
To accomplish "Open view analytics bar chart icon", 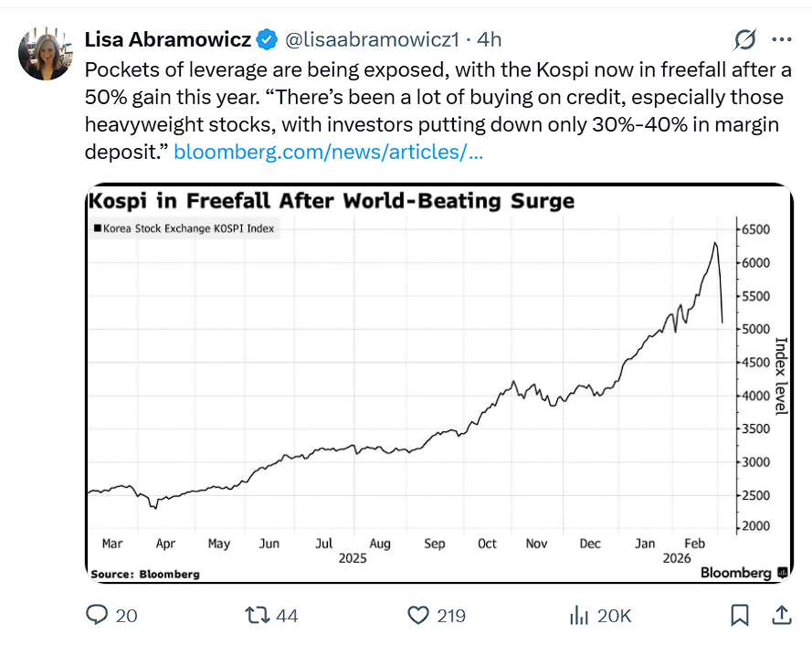I will tap(578, 616).
